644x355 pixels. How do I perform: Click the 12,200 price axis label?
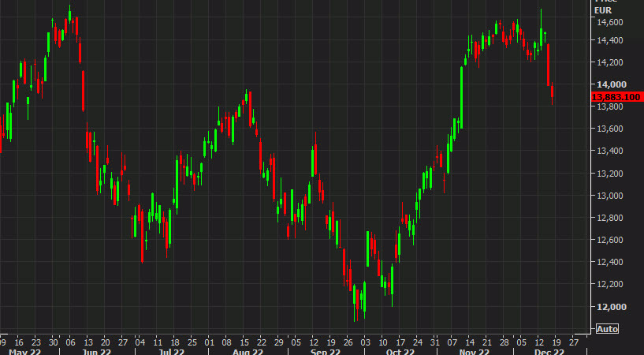(609, 284)
